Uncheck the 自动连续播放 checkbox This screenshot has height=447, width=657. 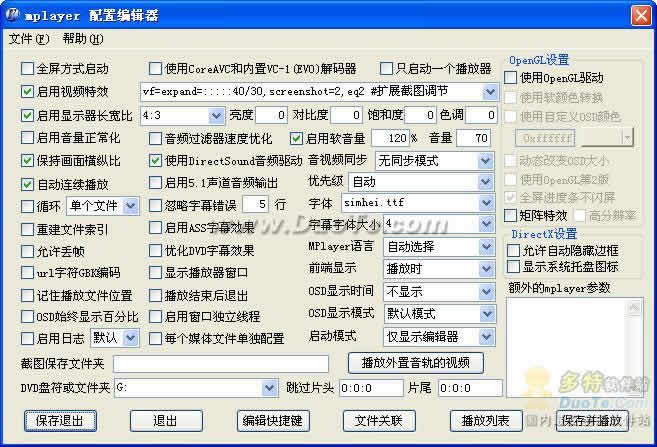(x=28, y=184)
